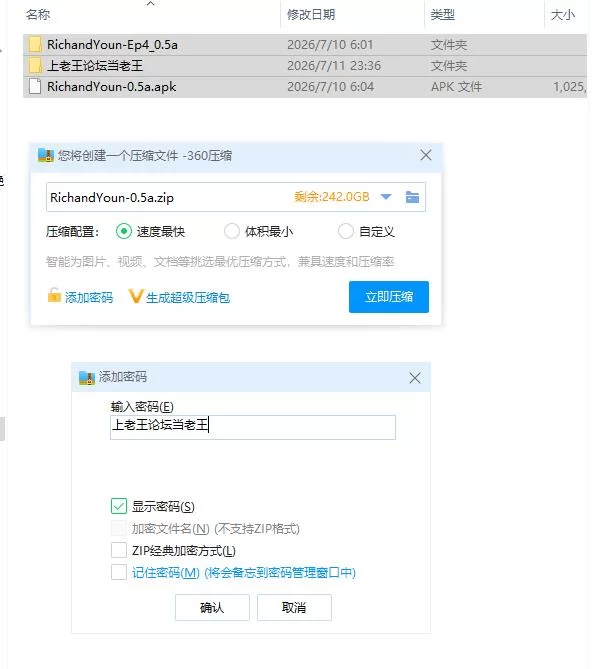Confirm the password with 确认 button
Image resolution: width=592 pixels, height=669 pixels.
212,608
